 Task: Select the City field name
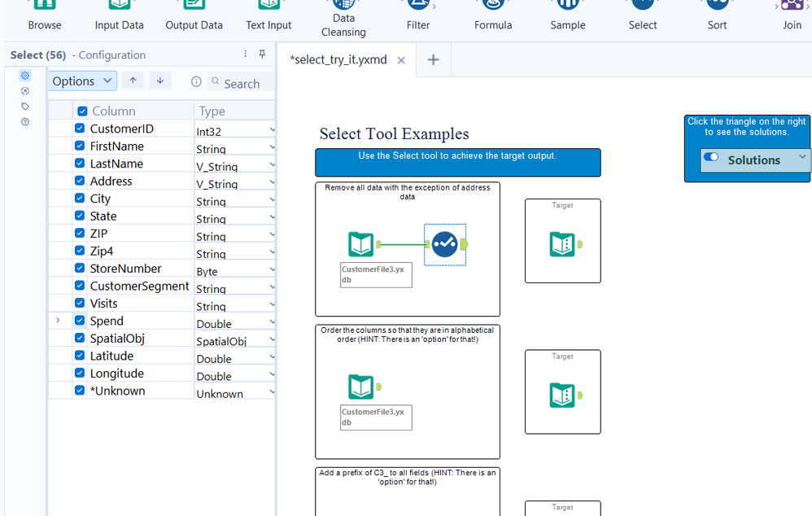click(100, 199)
